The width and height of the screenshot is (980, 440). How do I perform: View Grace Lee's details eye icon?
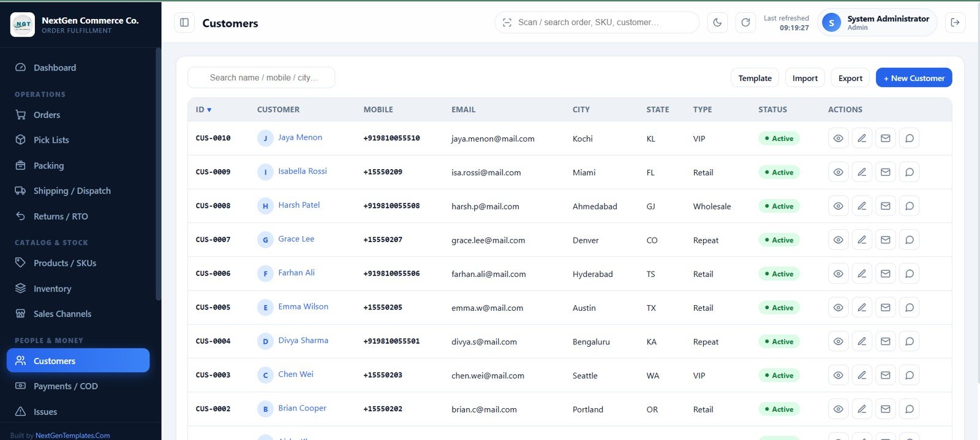[x=839, y=240]
